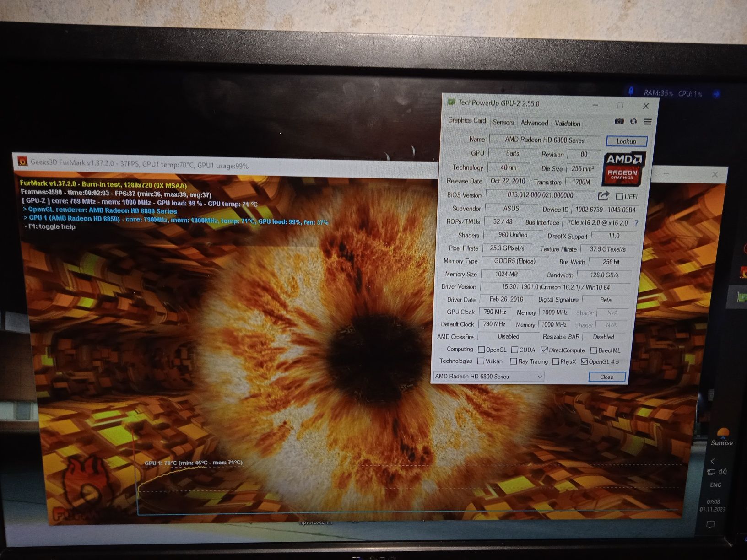Click the FurMark OpenGL renderer line
The width and height of the screenshot is (747, 560).
coord(100,210)
